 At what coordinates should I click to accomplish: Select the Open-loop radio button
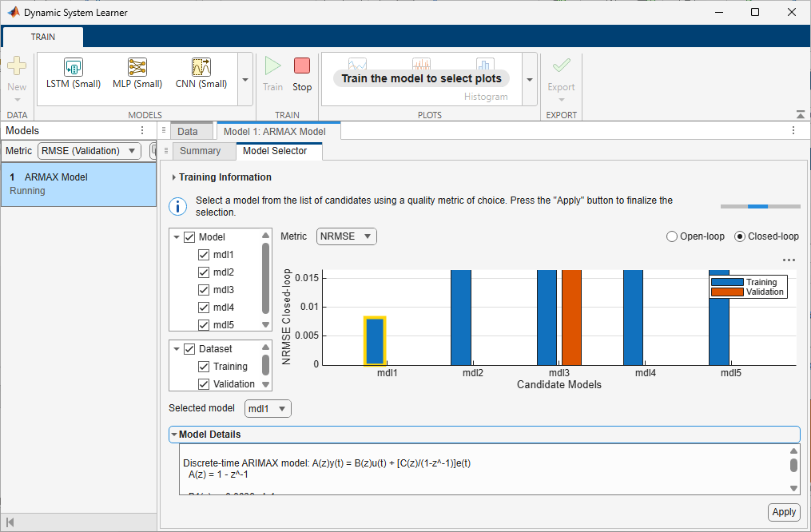[x=671, y=236]
